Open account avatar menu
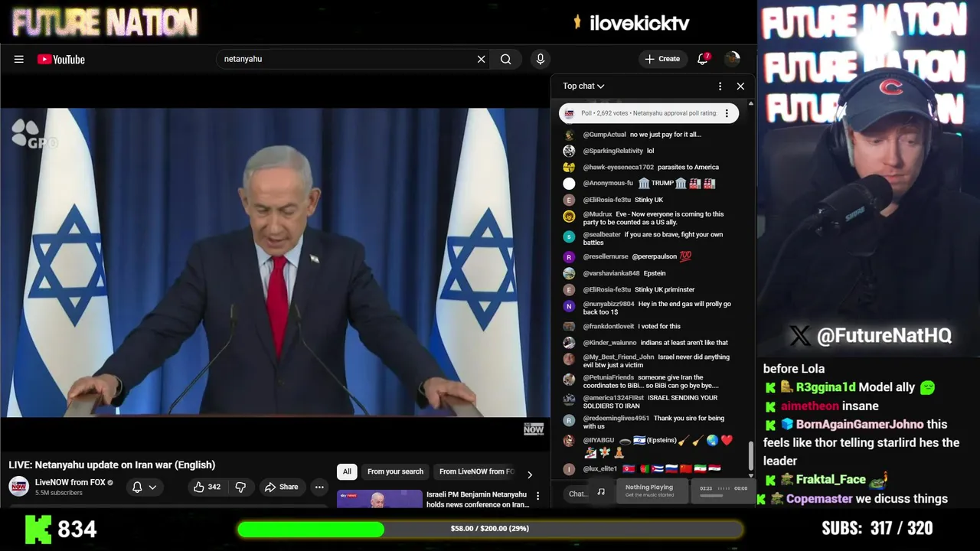This screenshot has width=980, height=551. (732, 59)
